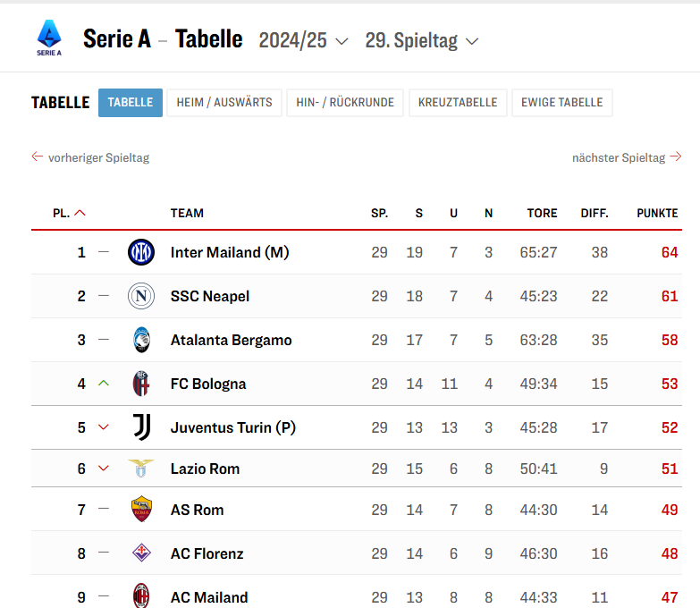Click the SSC Neapel club crest
Viewport: 700px width, 608px height.
pos(141,296)
